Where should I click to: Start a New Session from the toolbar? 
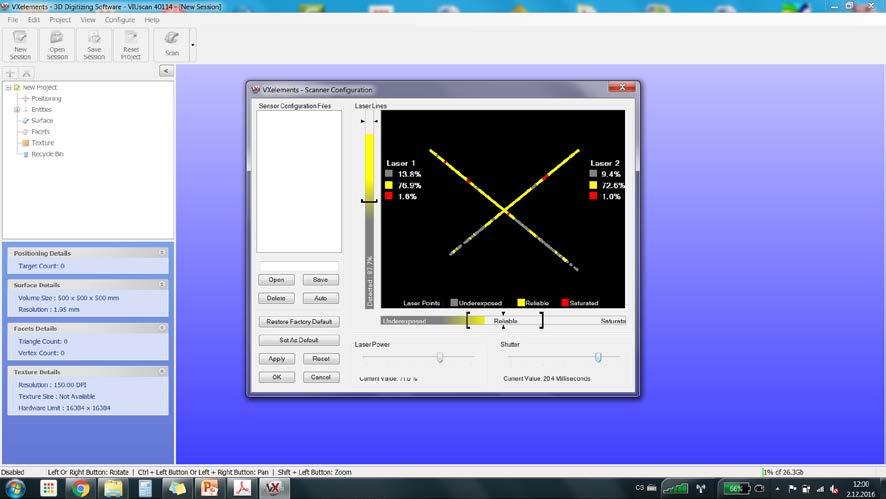pyautogui.click(x=20, y=45)
